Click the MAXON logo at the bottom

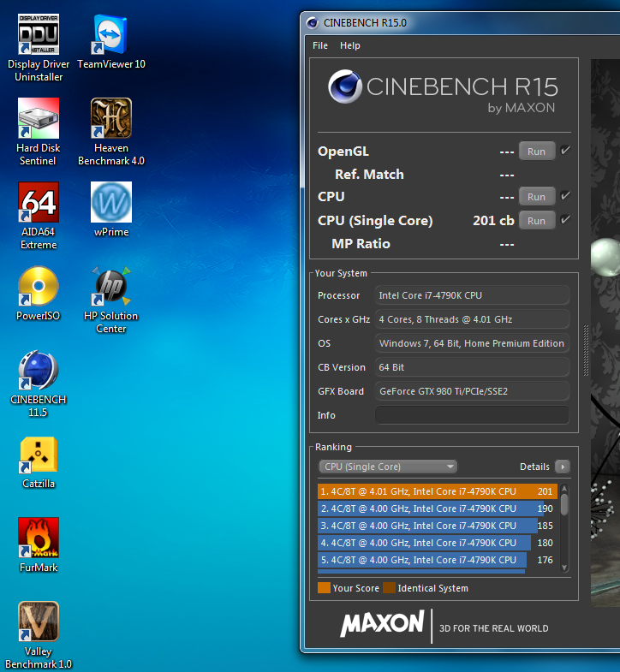[x=382, y=623]
